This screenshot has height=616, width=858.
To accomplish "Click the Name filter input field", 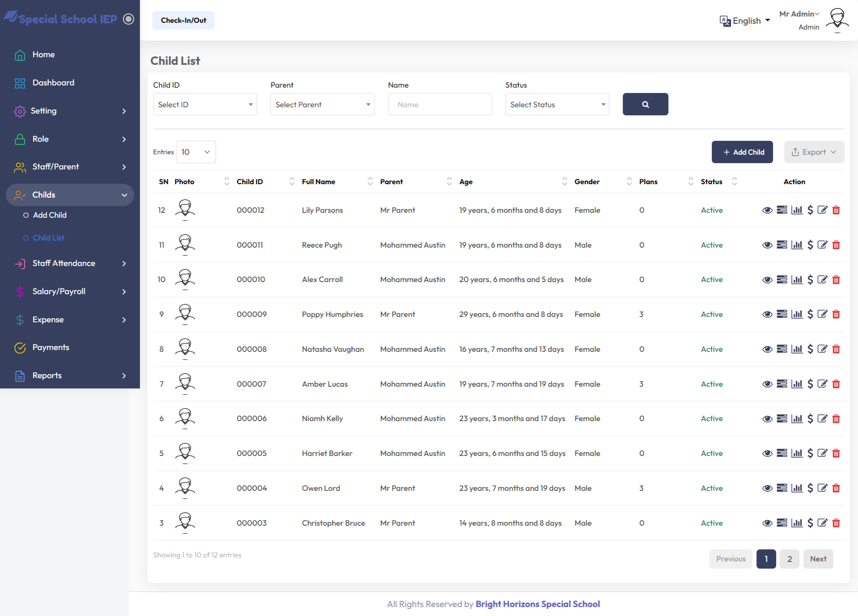I will [x=440, y=104].
